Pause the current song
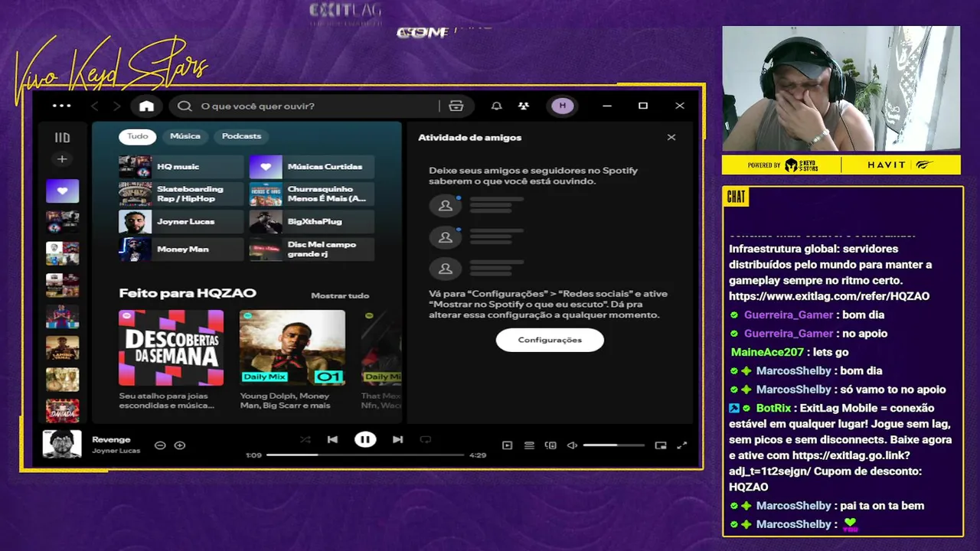The width and height of the screenshot is (980, 551). (365, 439)
